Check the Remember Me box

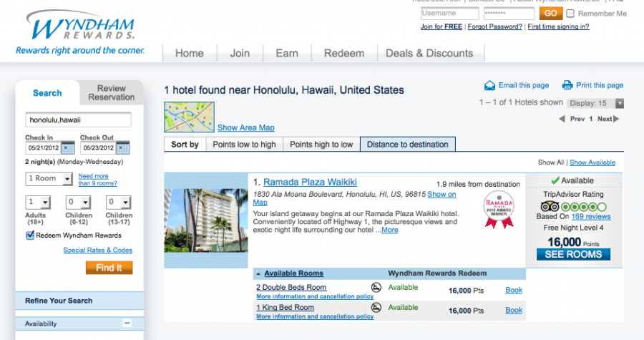[x=570, y=14]
